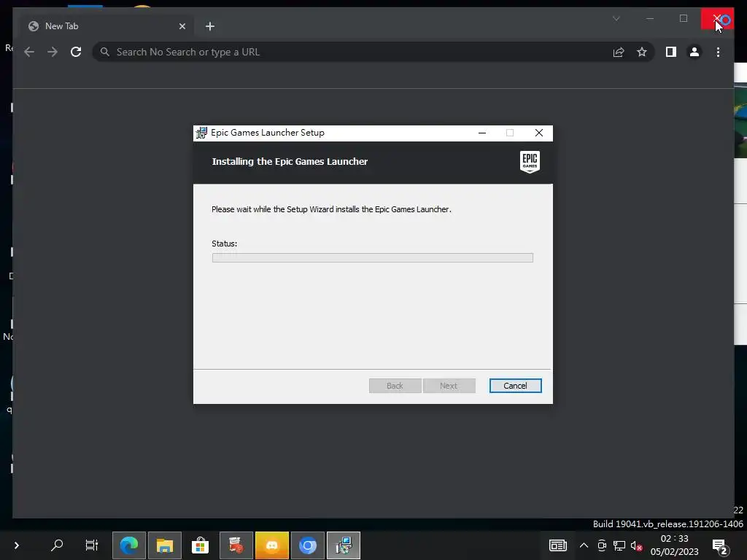The width and height of the screenshot is (747, 560).
Task: Click the disabled Next button in Setup
Action: pos(449,386)
